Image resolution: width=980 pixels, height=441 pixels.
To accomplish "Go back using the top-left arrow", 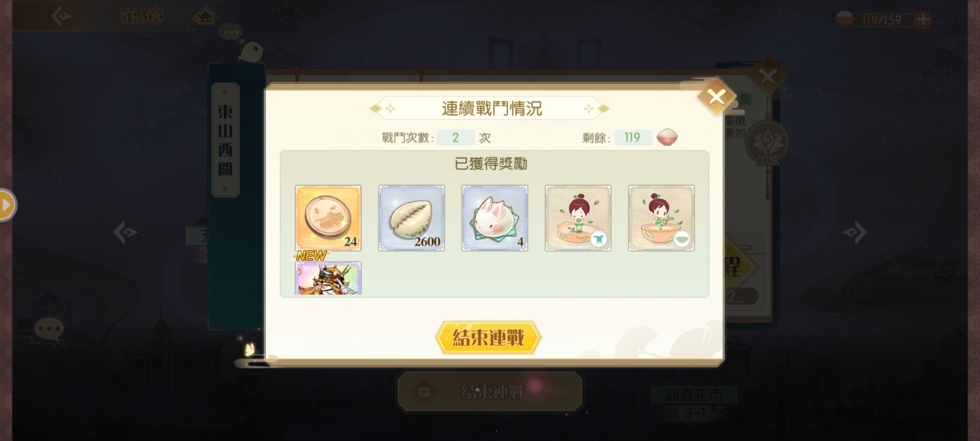I will pos(61,16).
